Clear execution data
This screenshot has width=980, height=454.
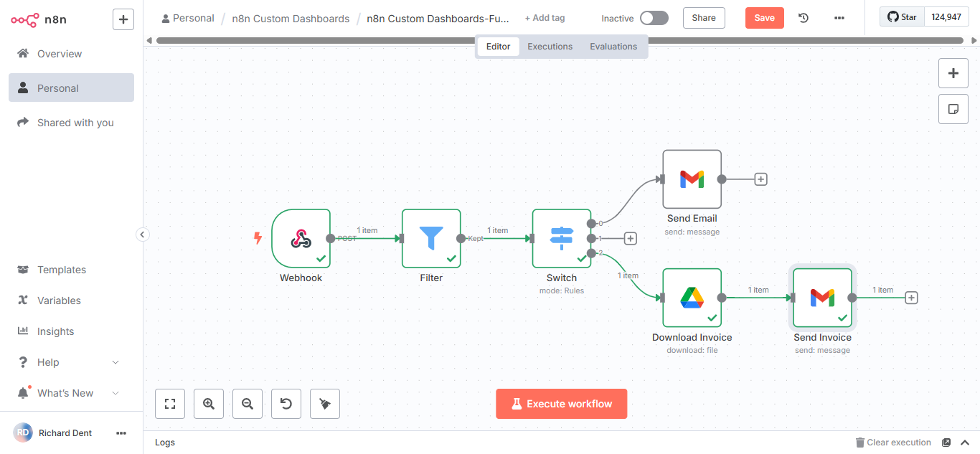(893, 443)
